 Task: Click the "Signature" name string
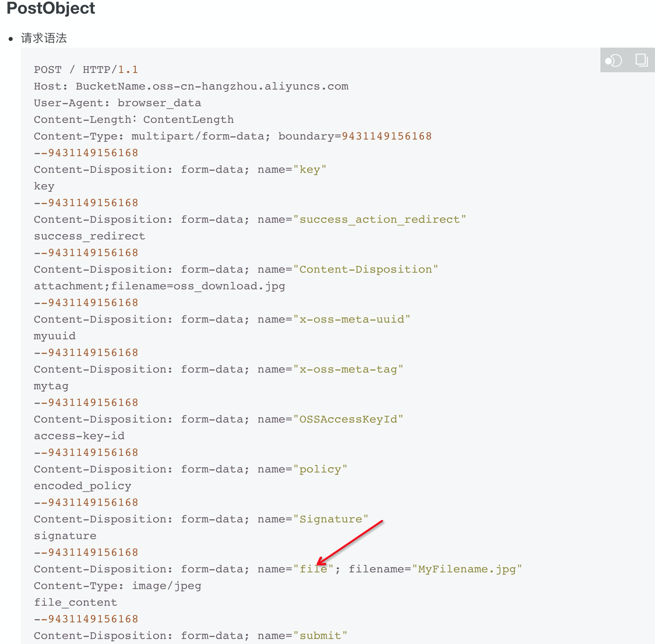tap(330, 519)
